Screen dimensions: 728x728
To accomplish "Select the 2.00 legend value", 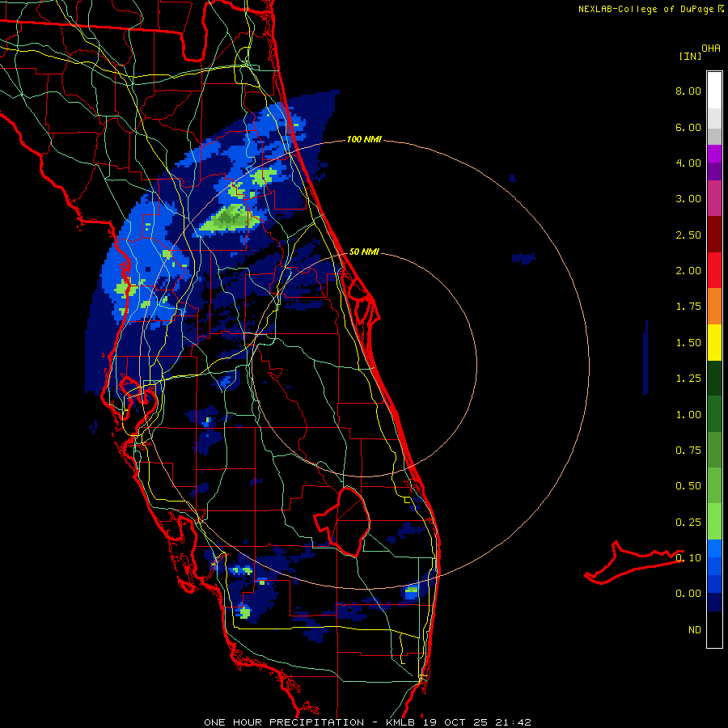I will [x=688, y=271].
